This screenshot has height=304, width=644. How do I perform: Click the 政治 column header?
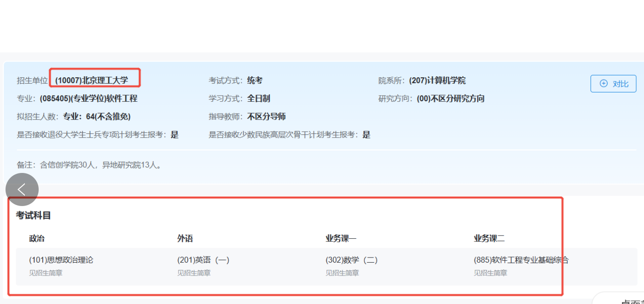pyautogui.click(x=37, y=238)
